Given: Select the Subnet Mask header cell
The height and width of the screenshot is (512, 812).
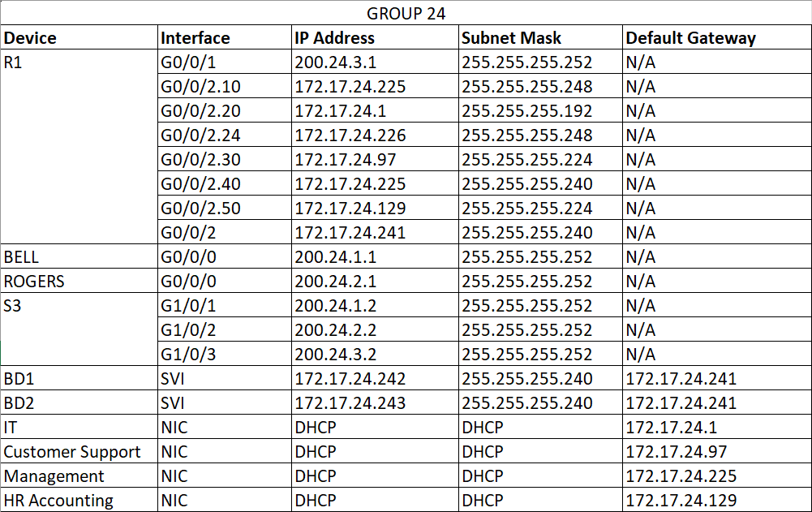Looking at the screenshot, I should [x=539, y=38].
